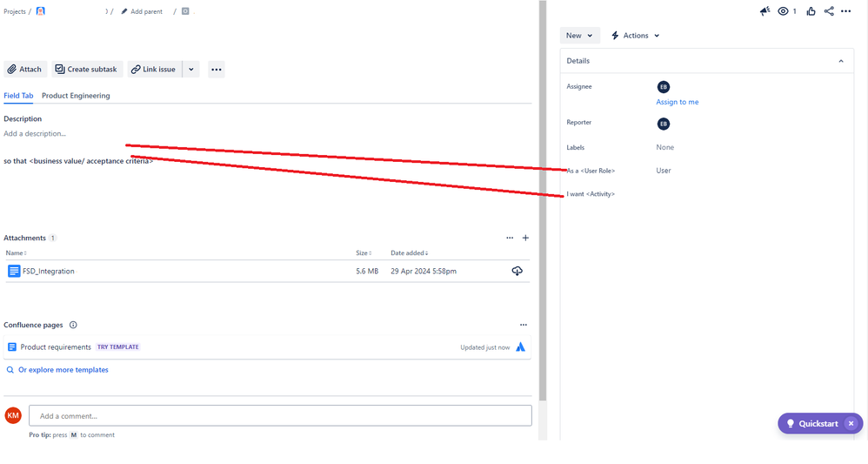Image resolution: width=868 pixels, height=464 pixels.
Task: Create a subtask
Action: [x=86, y=70]
